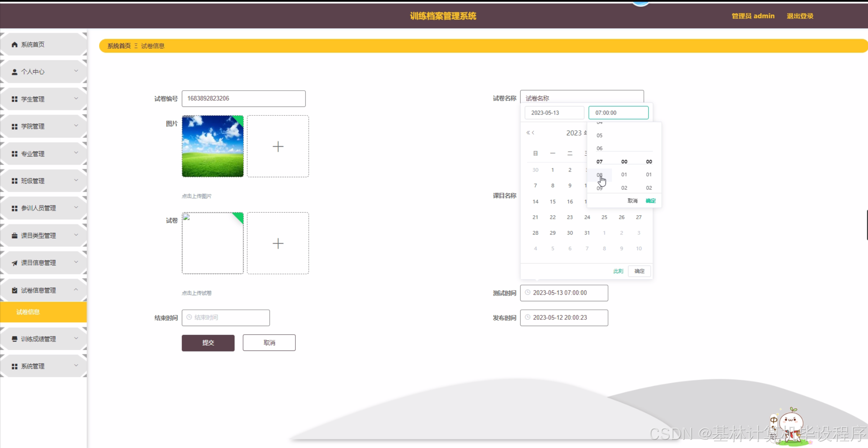Click the clock icon in 结束时间 field
868x448 pixels.
(189, 317)
